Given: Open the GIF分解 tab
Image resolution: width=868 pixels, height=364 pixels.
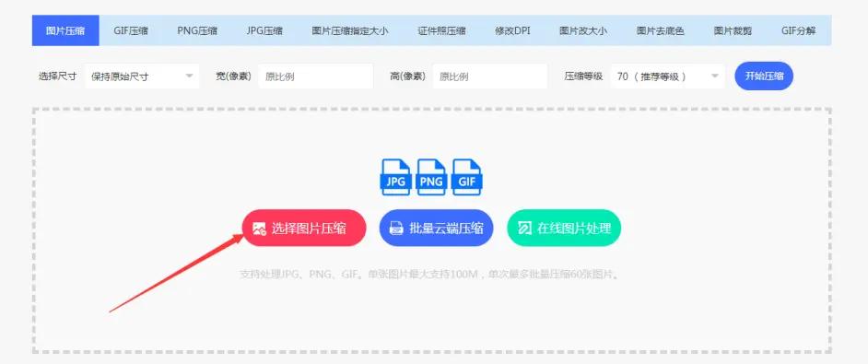Looking at the screenshot, I should click(x=798, y=30).
